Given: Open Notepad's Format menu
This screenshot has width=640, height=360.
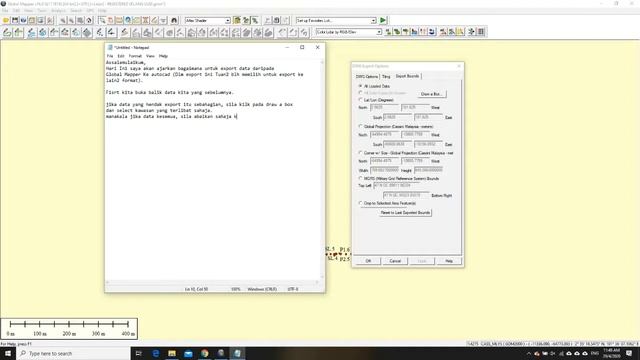Looking at the screenshot, I should pyautogui.click(x=135, y=56).
